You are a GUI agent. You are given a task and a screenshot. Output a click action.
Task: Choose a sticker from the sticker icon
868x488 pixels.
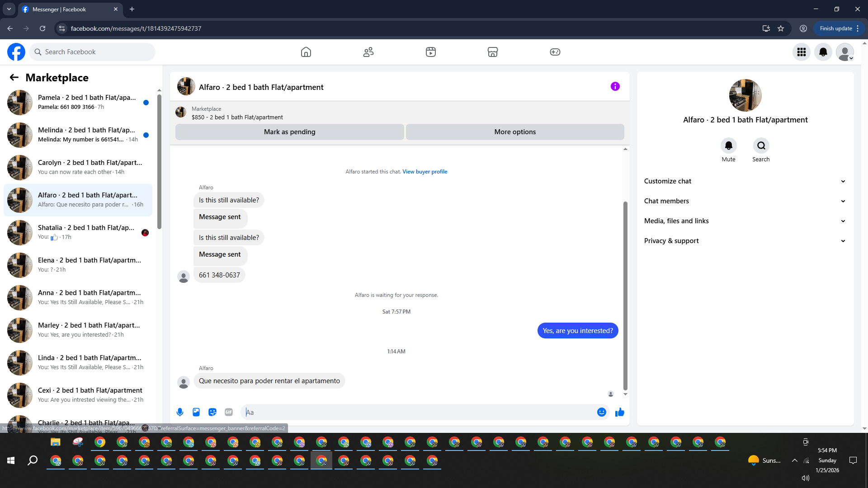click(x=212, y=412)
